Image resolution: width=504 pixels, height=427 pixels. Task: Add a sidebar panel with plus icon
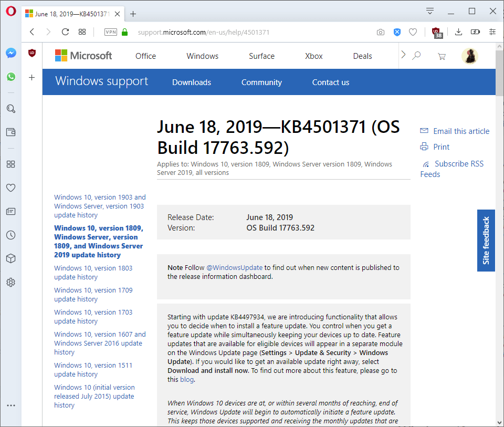32,78
